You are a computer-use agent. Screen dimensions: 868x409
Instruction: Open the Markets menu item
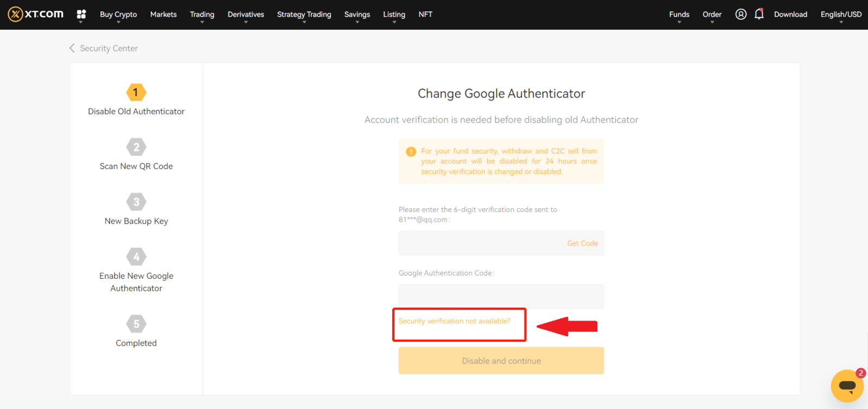163,15
